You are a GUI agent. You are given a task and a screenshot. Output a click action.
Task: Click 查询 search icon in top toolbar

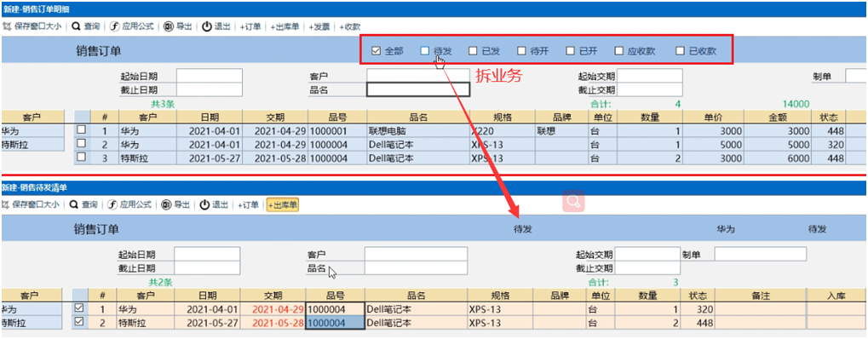pos(76,26)
